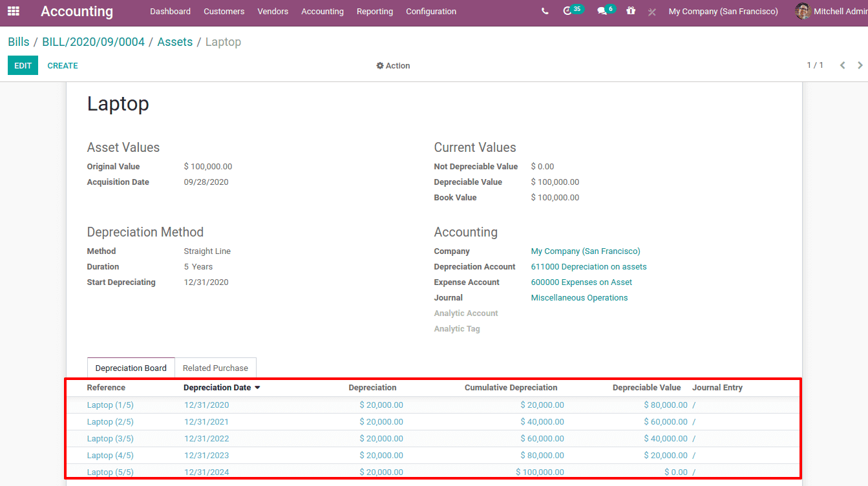Open 600000 Expenses on Asset account

pyautogui.click(x=582, y=282)
